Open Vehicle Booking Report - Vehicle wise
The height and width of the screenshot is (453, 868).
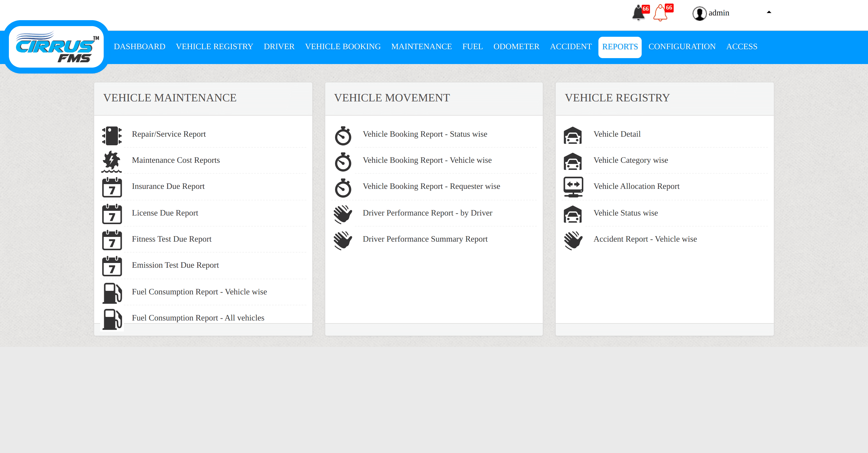[x=427, y=160]
